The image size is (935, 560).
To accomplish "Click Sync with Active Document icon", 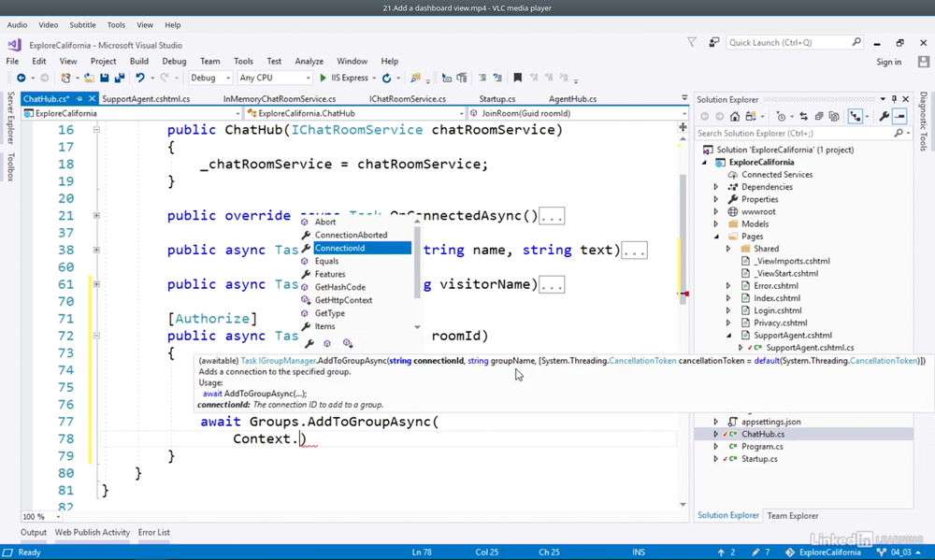I will pos(803,116).
